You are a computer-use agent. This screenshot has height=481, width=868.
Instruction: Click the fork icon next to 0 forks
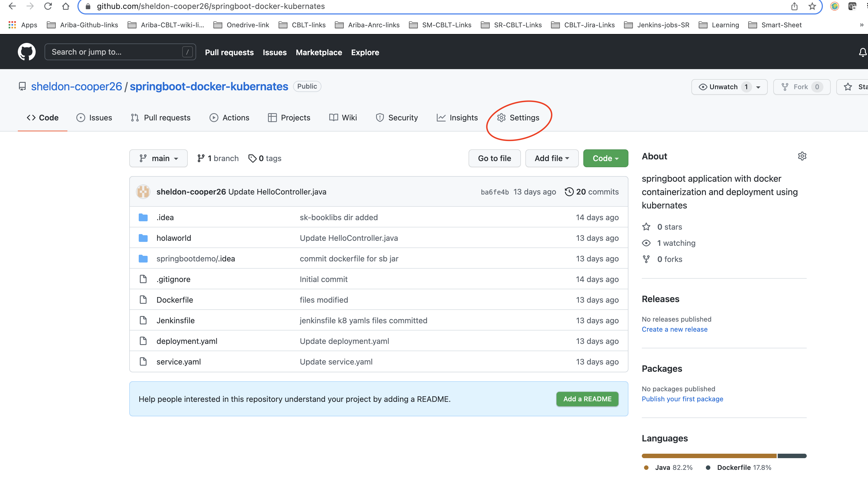pyautogui.click(x=646, y=259)
